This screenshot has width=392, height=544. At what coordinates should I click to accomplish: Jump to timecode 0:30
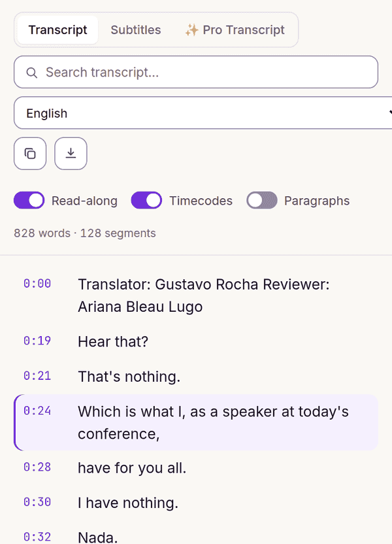[x=37, y=502]
